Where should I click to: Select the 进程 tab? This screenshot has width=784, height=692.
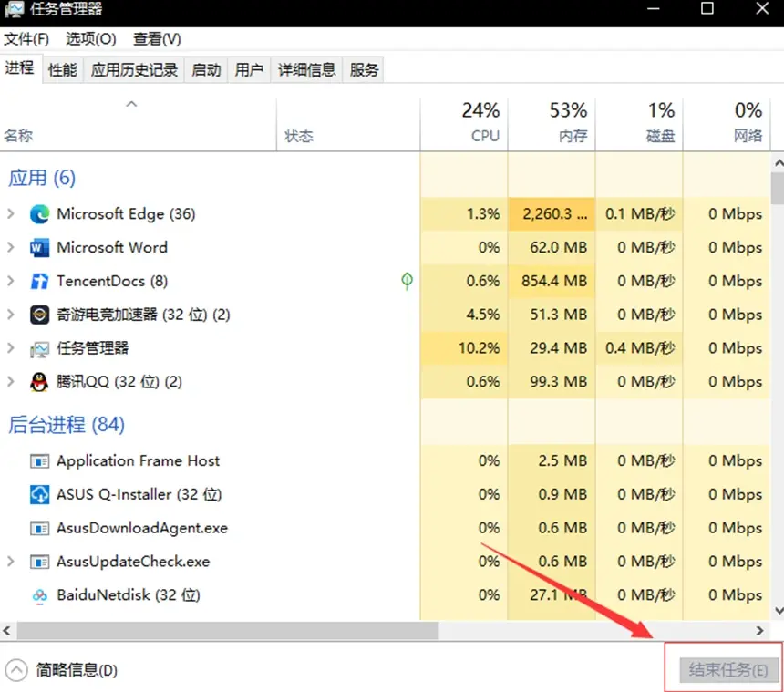(x=20, y=68)
